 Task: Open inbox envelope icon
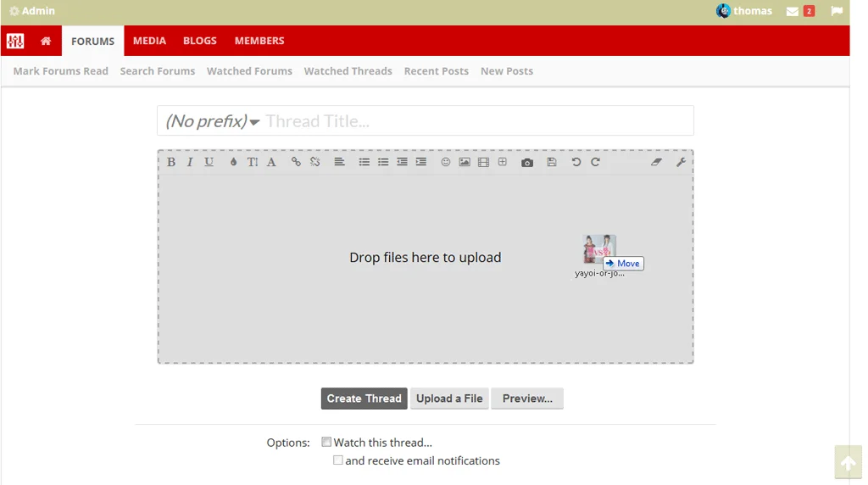(x=793, y=11)
